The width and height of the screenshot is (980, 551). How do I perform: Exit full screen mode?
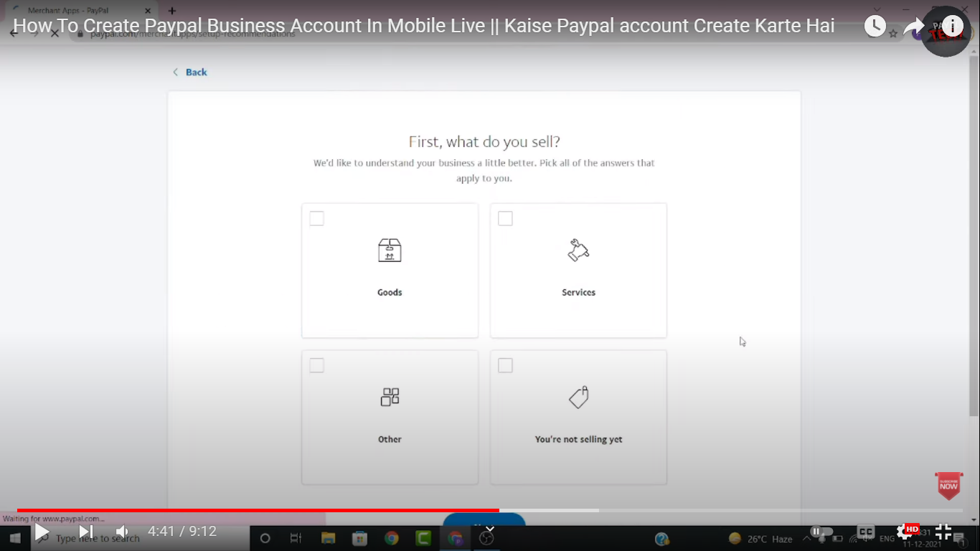[943, 532]
